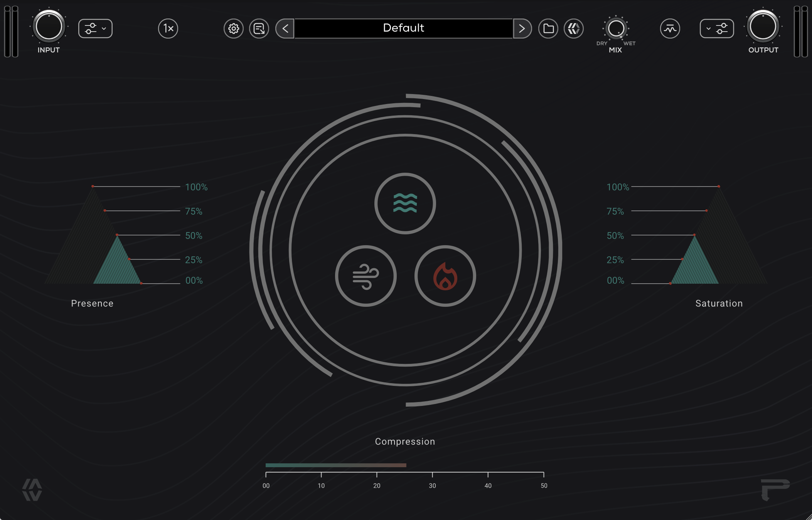Click the brand logo button beside folder
812x520 pixels.
[x=574, y=29]
